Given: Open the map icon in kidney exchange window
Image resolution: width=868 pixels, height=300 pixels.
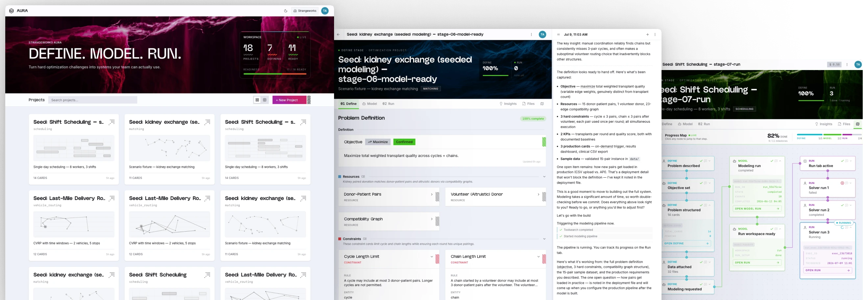Looking at the screenshot, I should coord(542,104).
